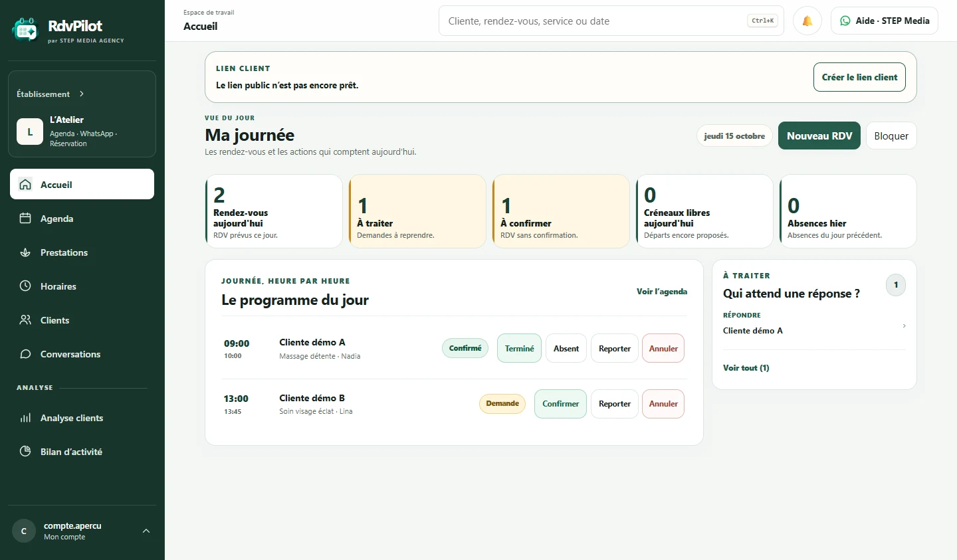Open the À confirmer summary card
Screen dimensions: 957x560
point(561,211)
